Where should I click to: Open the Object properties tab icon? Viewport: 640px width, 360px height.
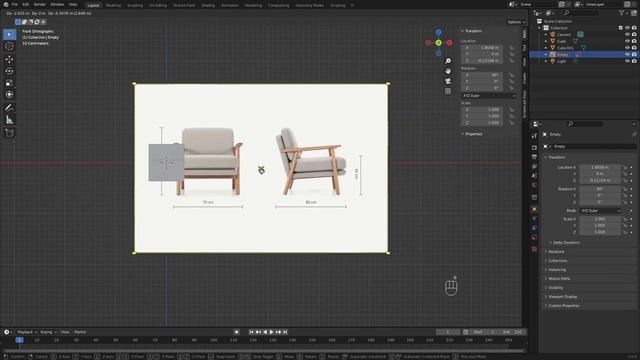pos(534,209)
